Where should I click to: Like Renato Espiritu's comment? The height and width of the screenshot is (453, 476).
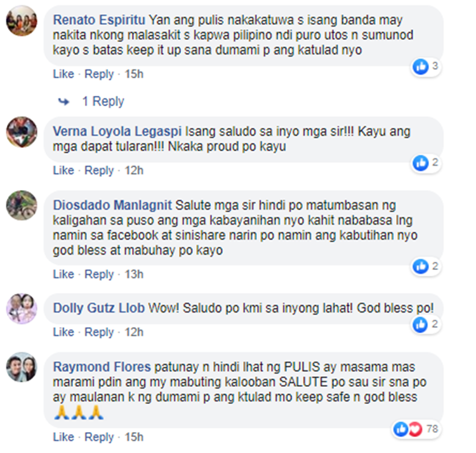[x=63, y=74]
